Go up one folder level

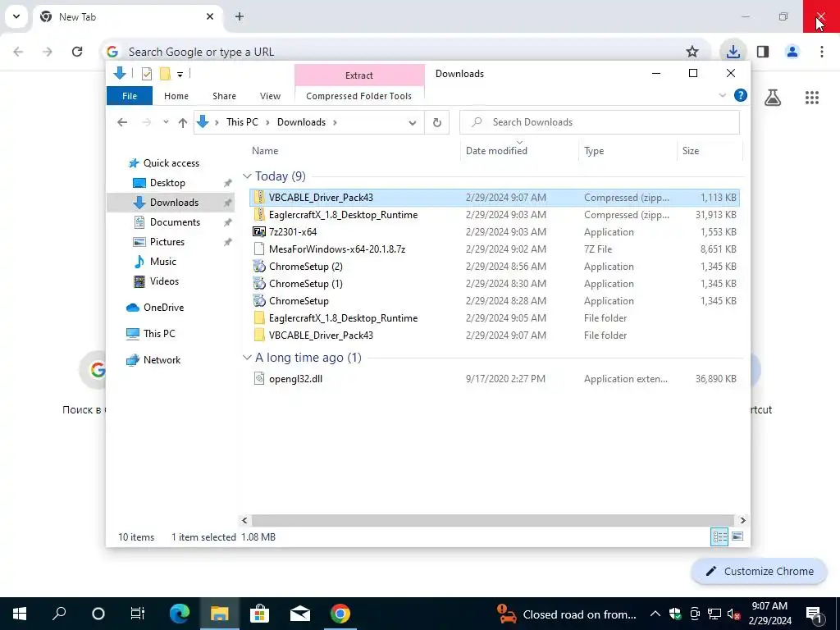tap(182, 123)
